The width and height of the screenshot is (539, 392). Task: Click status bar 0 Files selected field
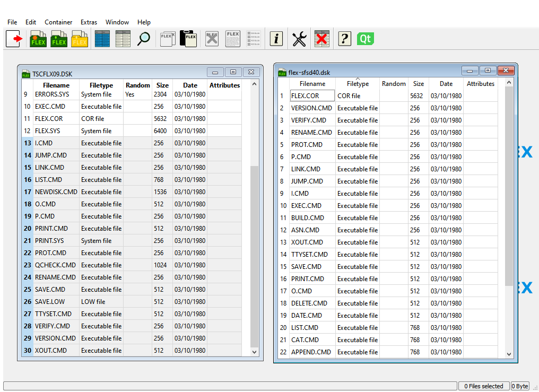(x=483, y=386)
